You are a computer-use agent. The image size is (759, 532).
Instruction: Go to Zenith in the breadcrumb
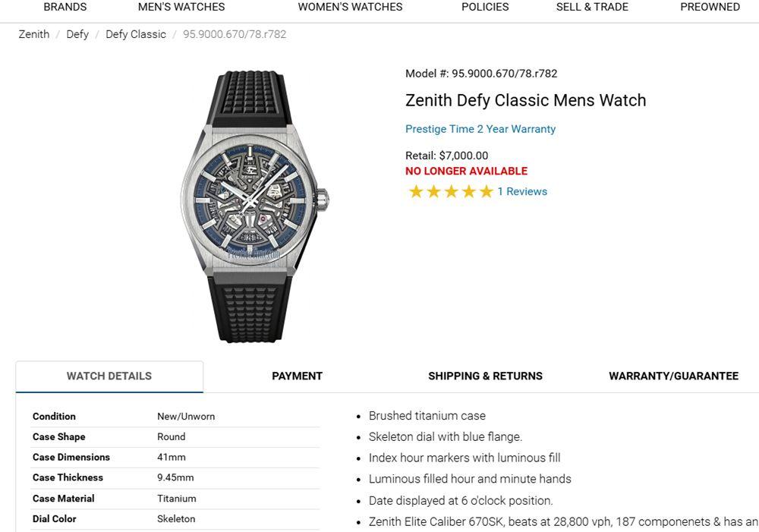click(34, 34)
